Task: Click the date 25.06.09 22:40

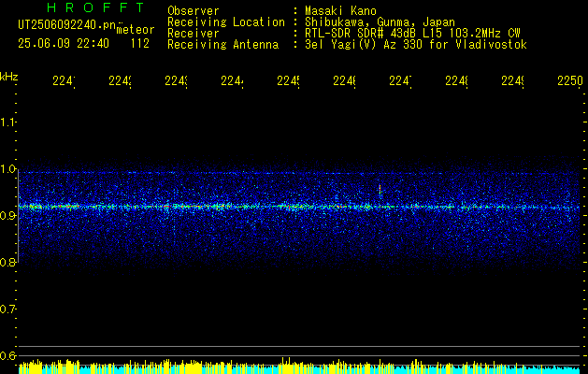Action: (64, 44)
